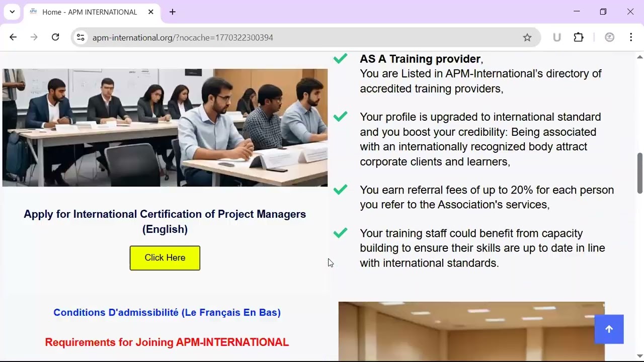Close the APM INTERNATIONAL tab
This screenshot has width=644, height=362.
[150, 12]
